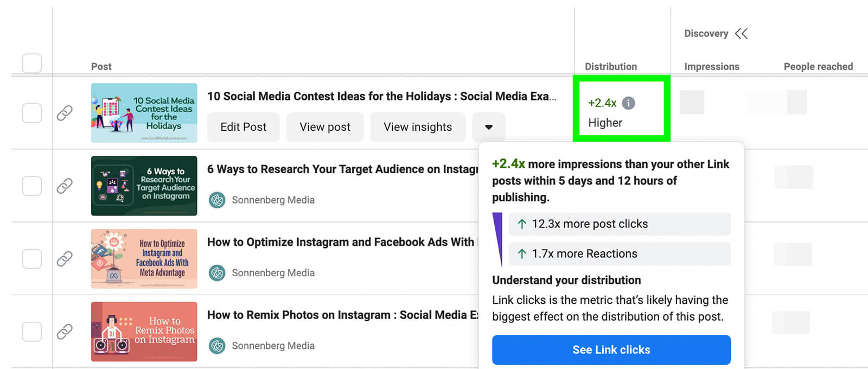The width and height of the screenshot is (868, 369).
Task: Open more-actions dropdown beside View insights
Action: 489,127
